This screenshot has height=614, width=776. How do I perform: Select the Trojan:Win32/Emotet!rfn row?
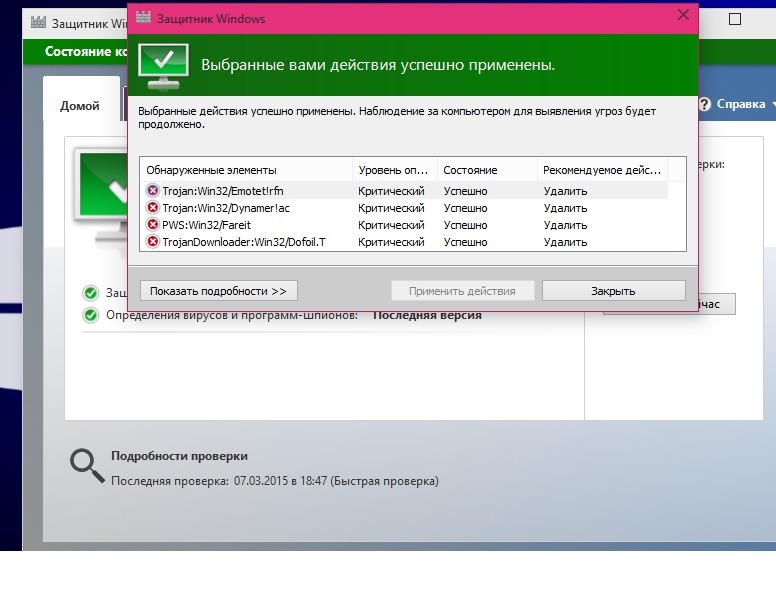point(404,190)
